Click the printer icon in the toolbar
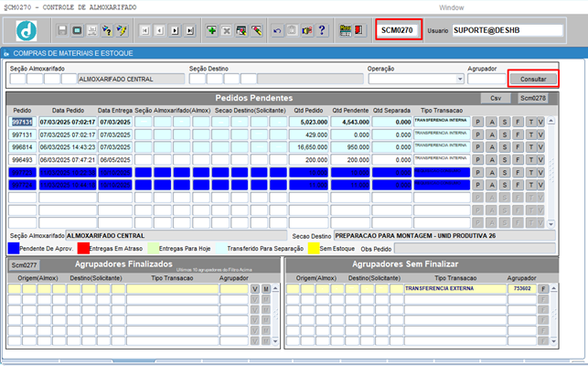Image resolution: width=588 pixels, height=366 pixels. pyautogui.click(x=91, y=30)
